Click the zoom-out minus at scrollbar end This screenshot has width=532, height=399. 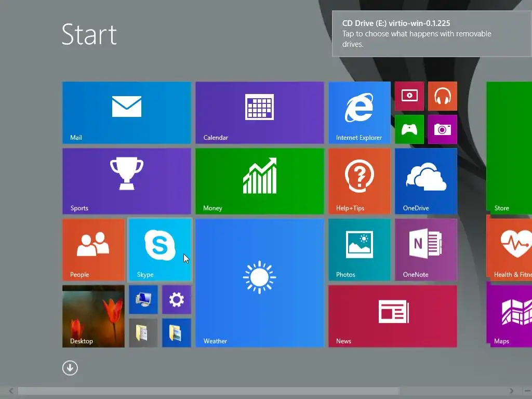[527, 391]
